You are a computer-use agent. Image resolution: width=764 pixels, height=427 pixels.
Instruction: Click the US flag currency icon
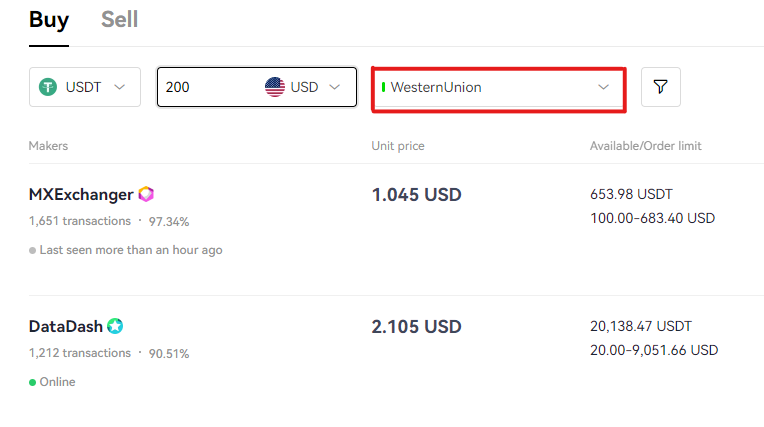(x=275, y=87)
